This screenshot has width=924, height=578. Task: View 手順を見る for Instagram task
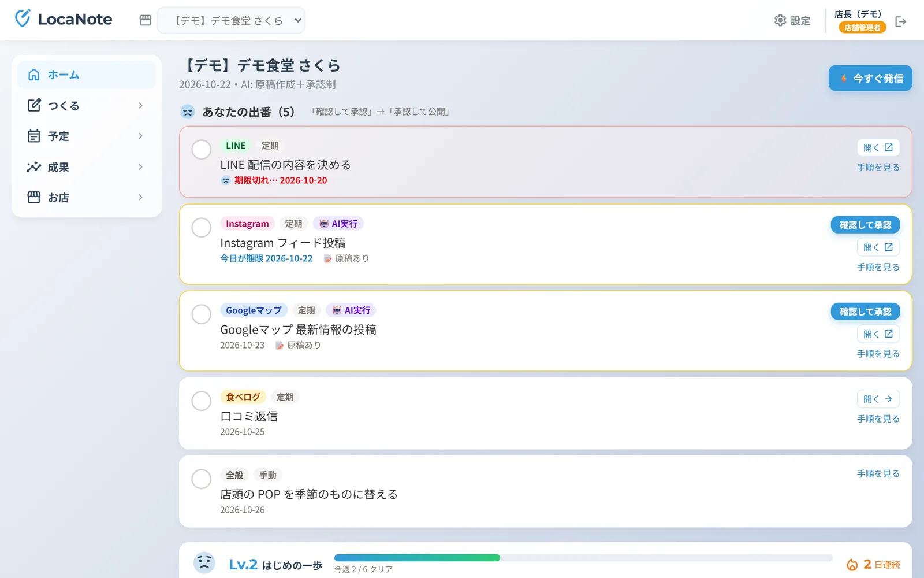pos(878,267)
